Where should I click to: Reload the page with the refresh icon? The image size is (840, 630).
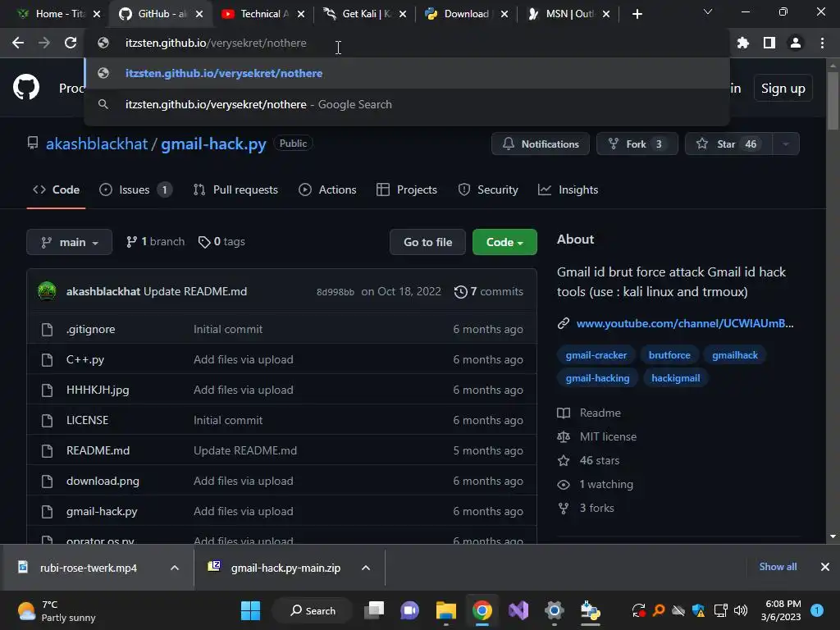click(x=71, y=43)
